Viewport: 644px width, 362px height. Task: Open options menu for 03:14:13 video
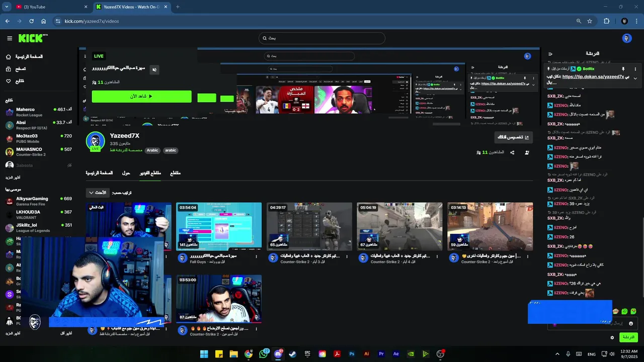coord(528,256)
